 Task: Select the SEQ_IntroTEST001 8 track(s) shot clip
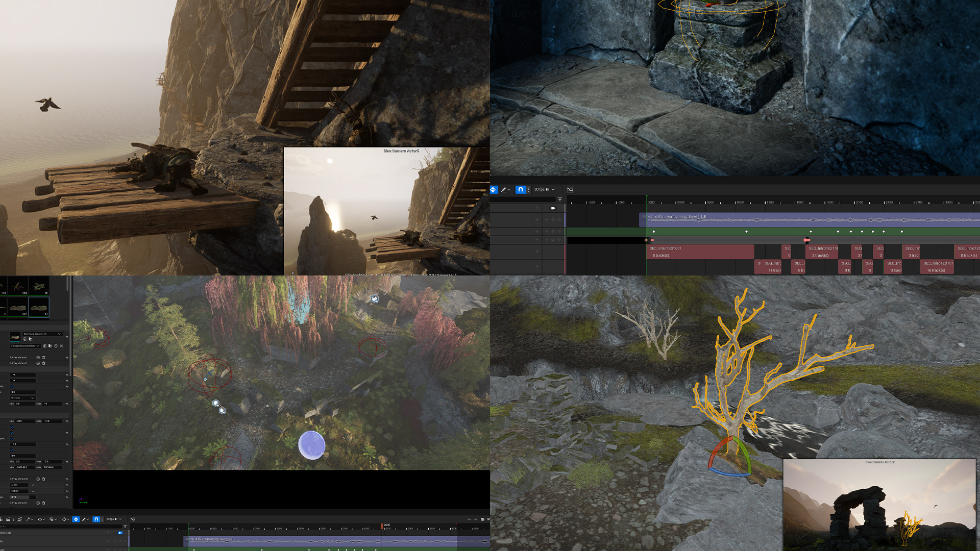coord(699,252)
